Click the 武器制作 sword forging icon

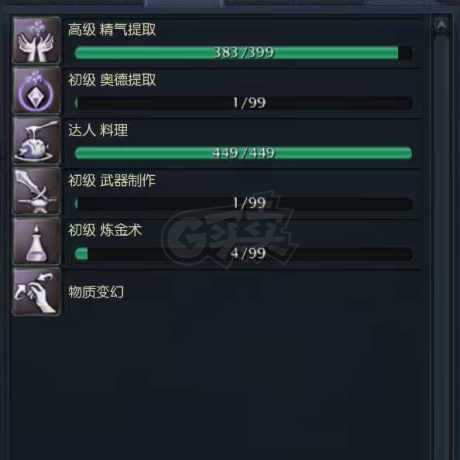[36, 191]
